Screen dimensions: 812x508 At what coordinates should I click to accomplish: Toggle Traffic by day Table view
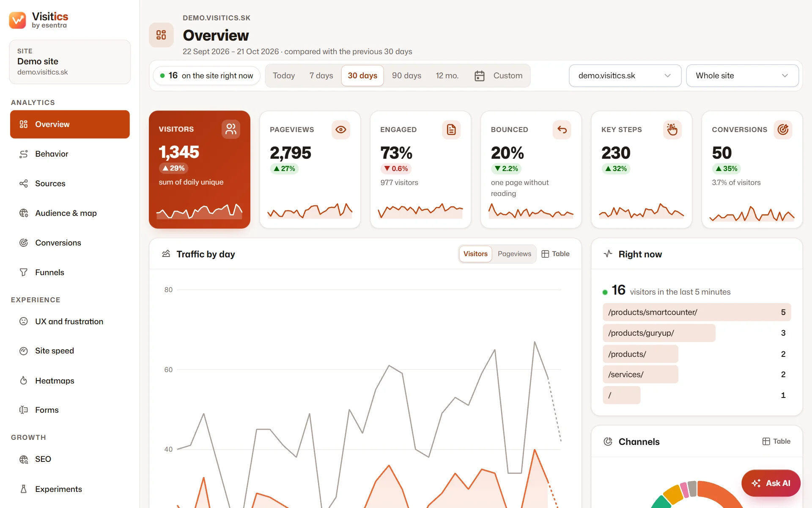pyautogui.click(x=555, y=254)
